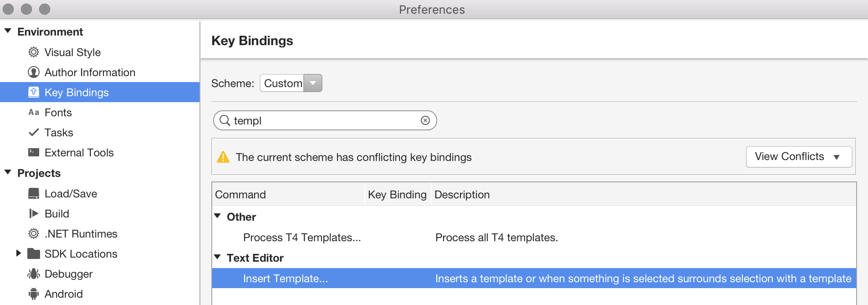The image size is (868, 305).
Task: Click the Tasks checkmark icon
Action: click(x=33, y=132)
